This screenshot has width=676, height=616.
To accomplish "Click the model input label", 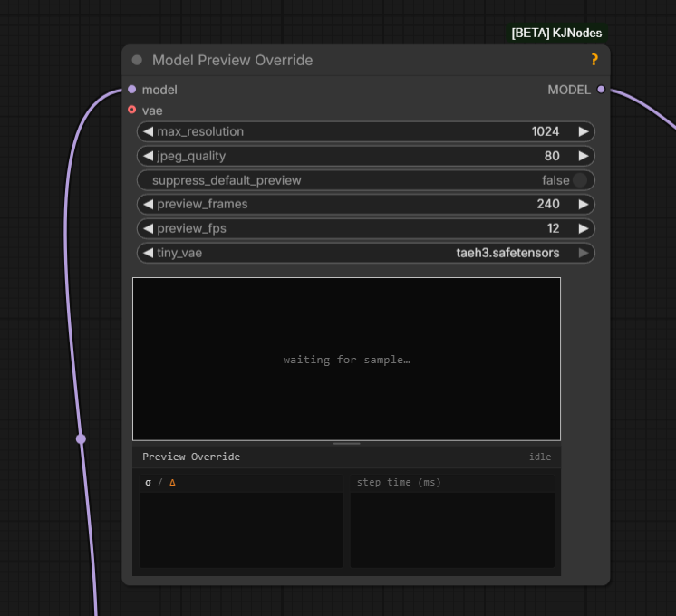I will (x=159, y=90).
